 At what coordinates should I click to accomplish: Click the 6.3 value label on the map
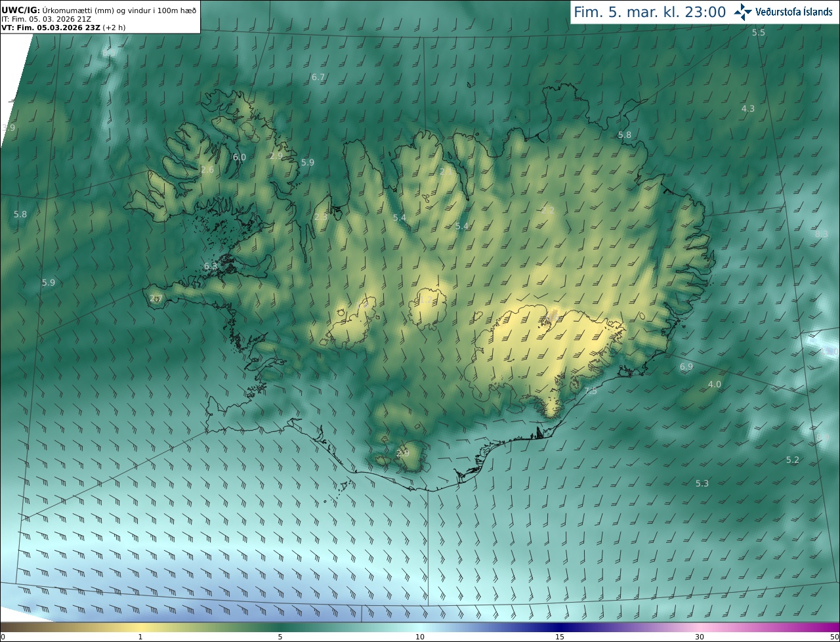[211, 266]
